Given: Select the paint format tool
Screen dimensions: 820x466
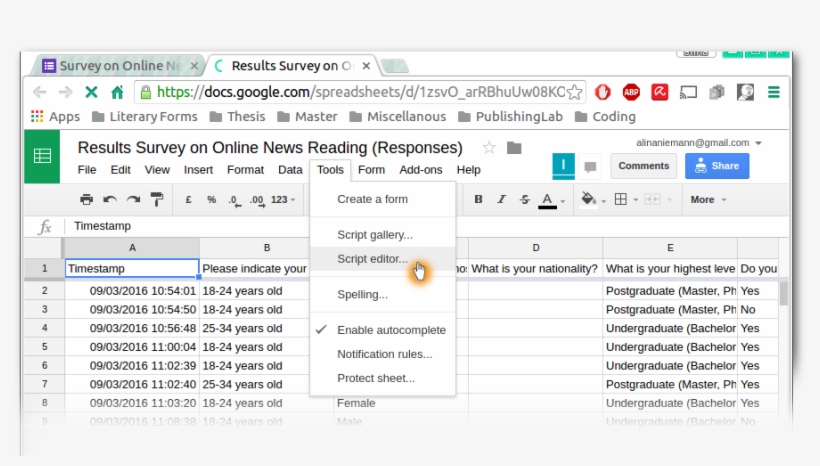Looking at the screenshot, I should [x=156, y=199].
